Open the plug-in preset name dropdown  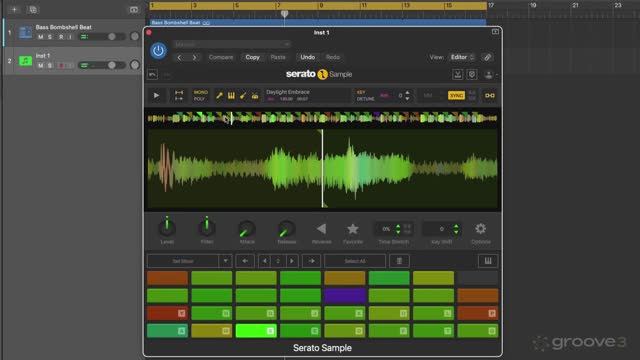pos(232,44)
